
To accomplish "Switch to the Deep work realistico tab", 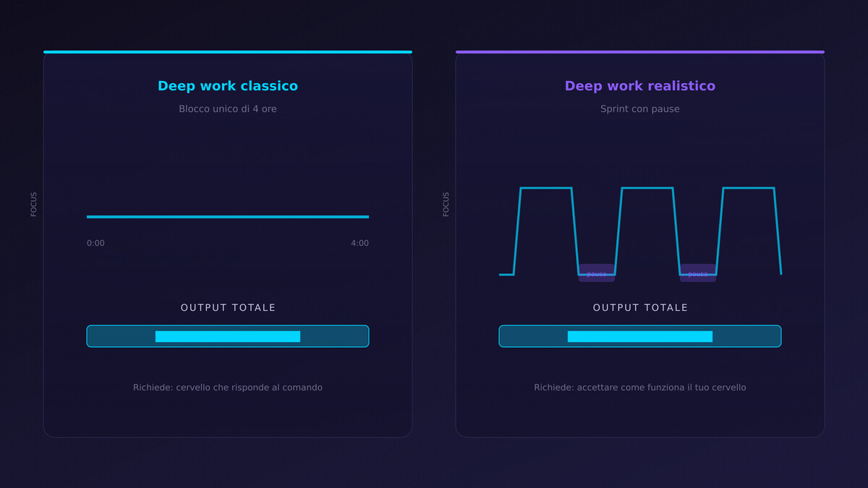I will 640,85.
